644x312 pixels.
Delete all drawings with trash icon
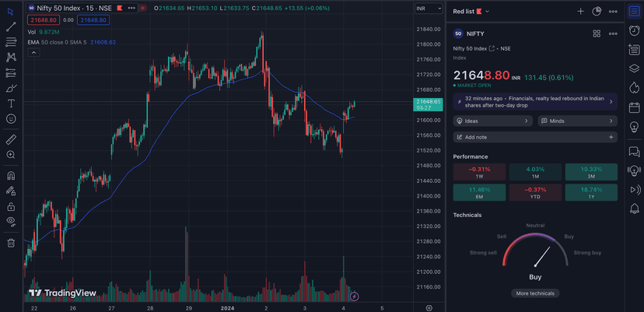point(11,243)
